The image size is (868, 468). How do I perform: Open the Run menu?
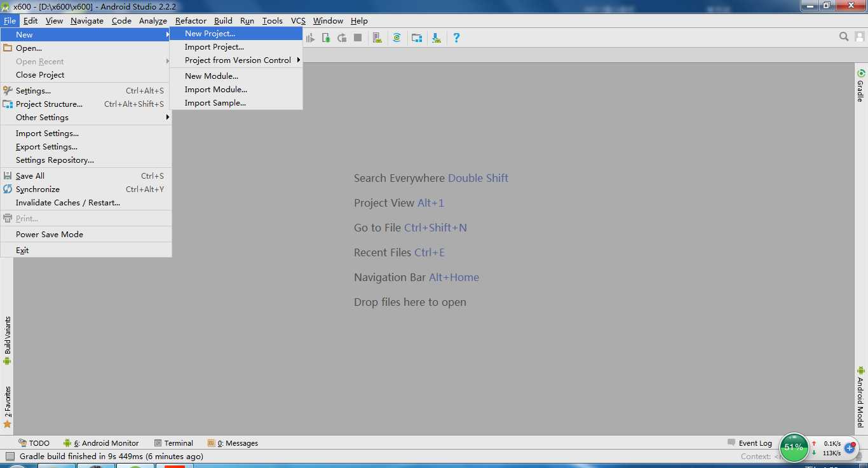pyautogui.click(x=247, y=21)
